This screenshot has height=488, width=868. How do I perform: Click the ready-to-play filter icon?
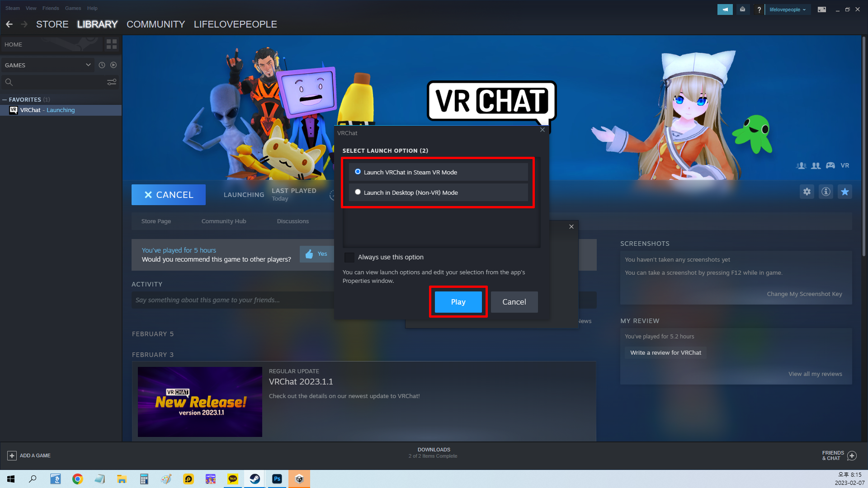coord(113,65)
